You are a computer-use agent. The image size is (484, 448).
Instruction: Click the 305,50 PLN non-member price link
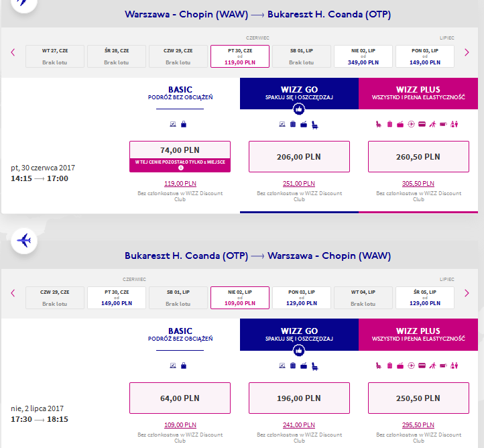(418, 183)
